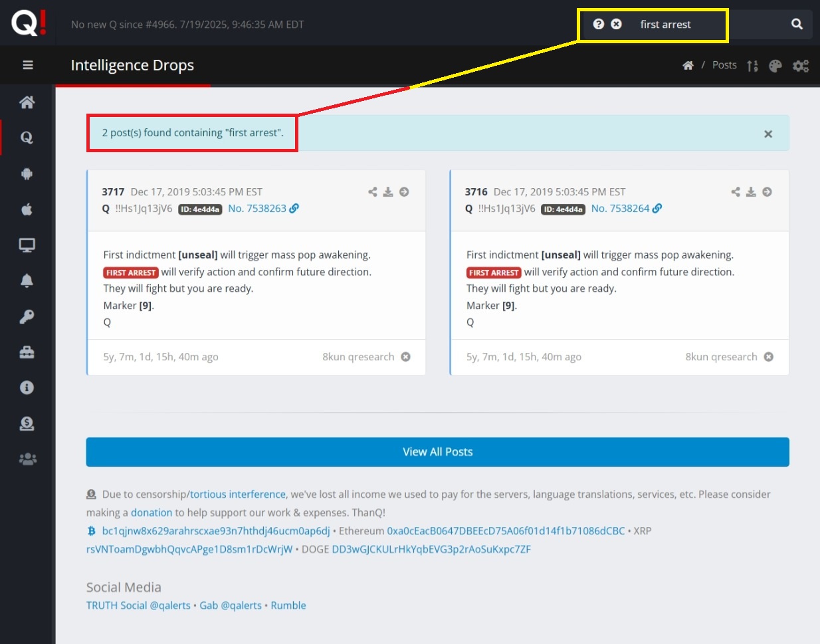Open the donate sidebar icon

point(27,423)
